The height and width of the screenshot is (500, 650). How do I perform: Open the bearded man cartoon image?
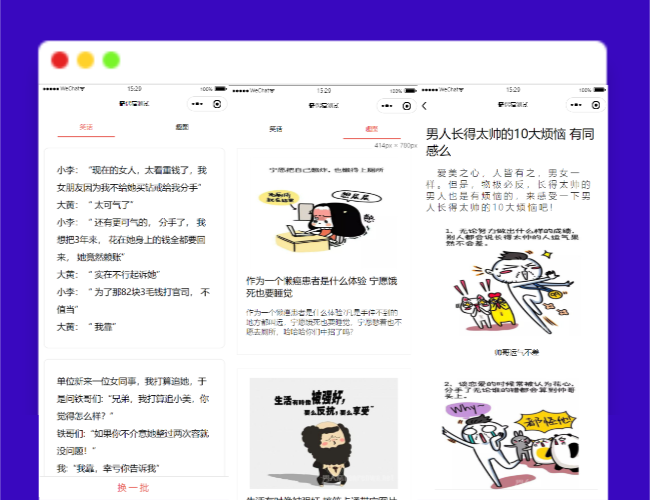point(324,433)
